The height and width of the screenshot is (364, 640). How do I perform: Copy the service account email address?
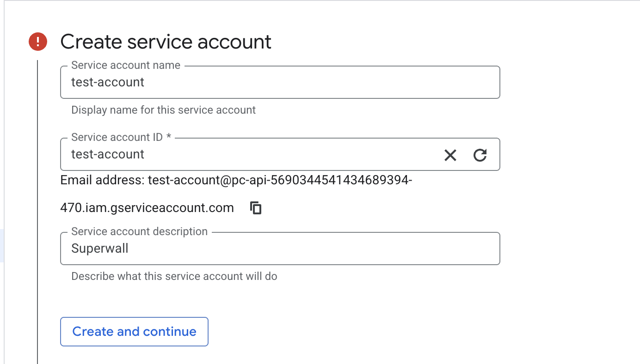click(256, 208)
